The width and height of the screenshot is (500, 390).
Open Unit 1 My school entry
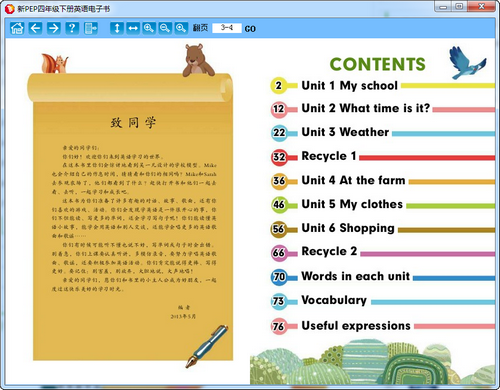click(x=349, y=86)
